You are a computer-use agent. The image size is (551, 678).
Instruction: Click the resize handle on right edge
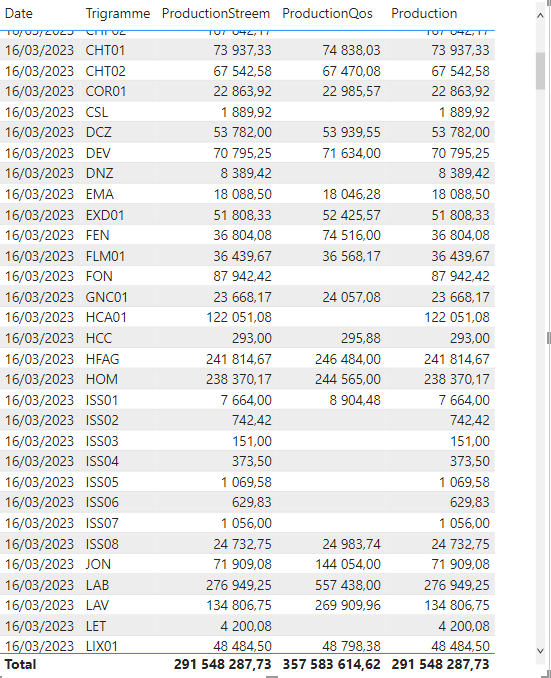[548, 338]
